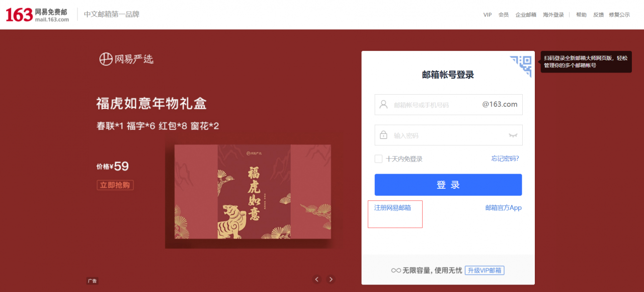Screen dimensions: 644x292
Task: Click the 163 NetEase mail logo
Action: (37, 15)
